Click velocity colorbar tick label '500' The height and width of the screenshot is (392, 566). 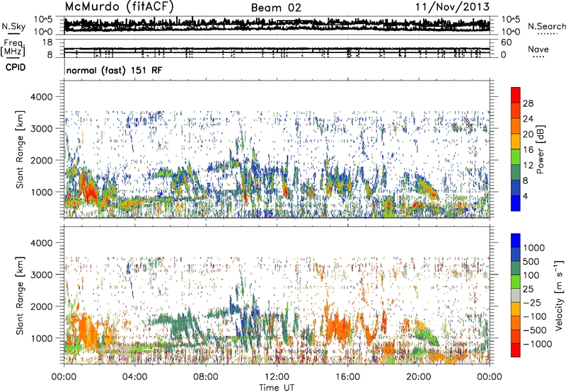(x=531, y=261)
